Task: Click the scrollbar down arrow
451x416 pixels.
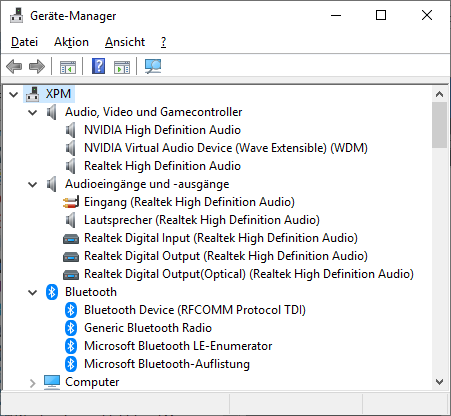Action: (x=439, y=382)
